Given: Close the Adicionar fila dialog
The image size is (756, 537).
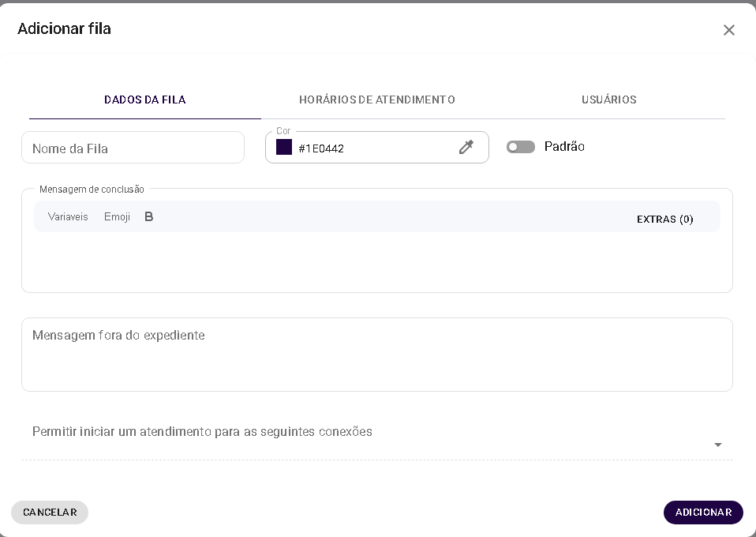Looking at the screenshot, I should coord(728,30).
